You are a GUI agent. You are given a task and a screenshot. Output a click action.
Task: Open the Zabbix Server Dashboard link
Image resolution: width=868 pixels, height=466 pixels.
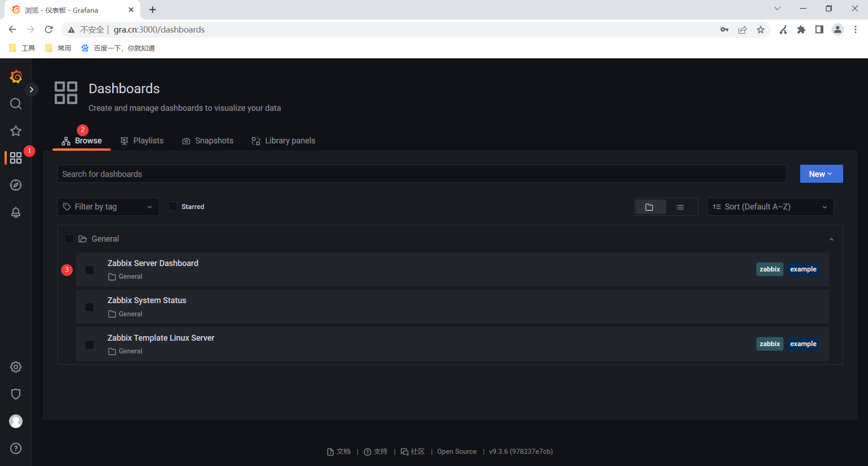pyautogui.click(x=153, y=263)
